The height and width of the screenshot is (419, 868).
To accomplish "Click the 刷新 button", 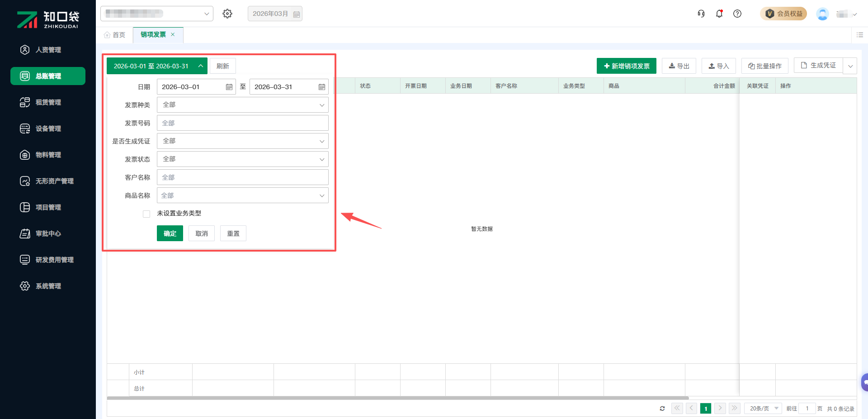I will 223,66.
